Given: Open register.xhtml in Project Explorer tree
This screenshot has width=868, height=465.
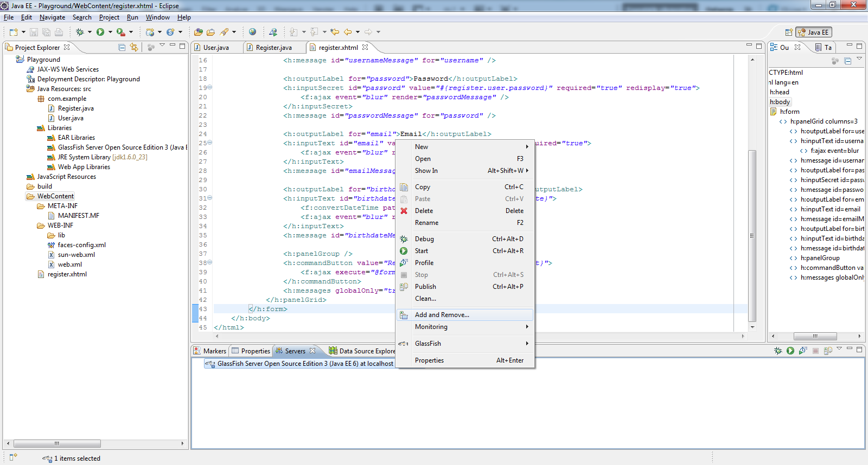Looking at the screenshot, I should [x=67, y=274].
